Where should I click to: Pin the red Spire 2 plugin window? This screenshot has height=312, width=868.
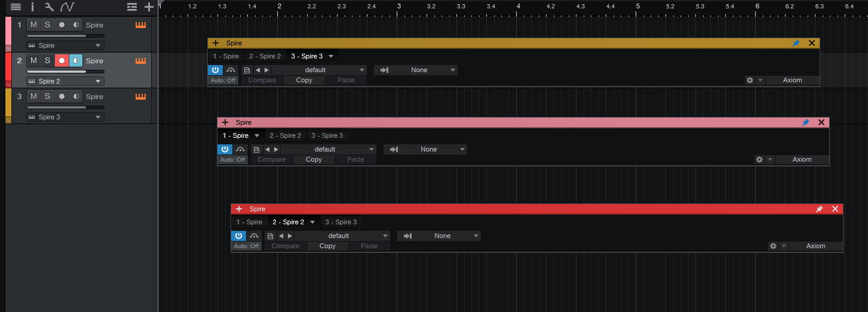click(819, 209)
